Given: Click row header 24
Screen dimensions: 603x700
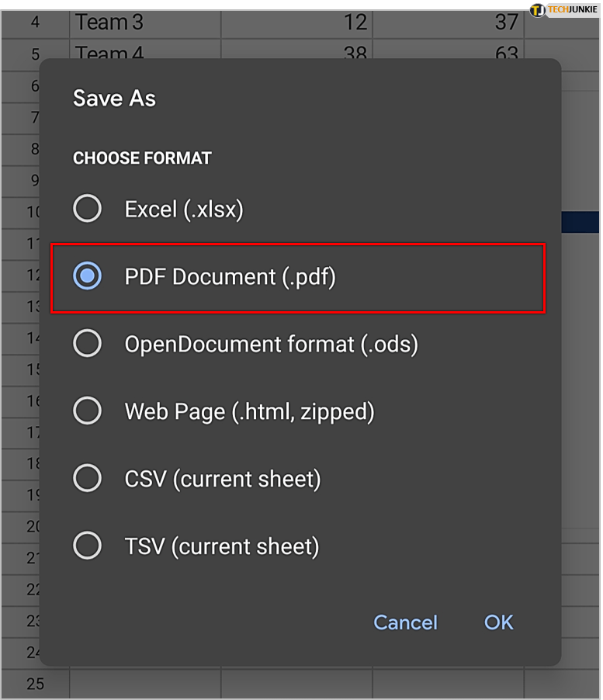Looking at the screenshot, I should coord(33,653).
